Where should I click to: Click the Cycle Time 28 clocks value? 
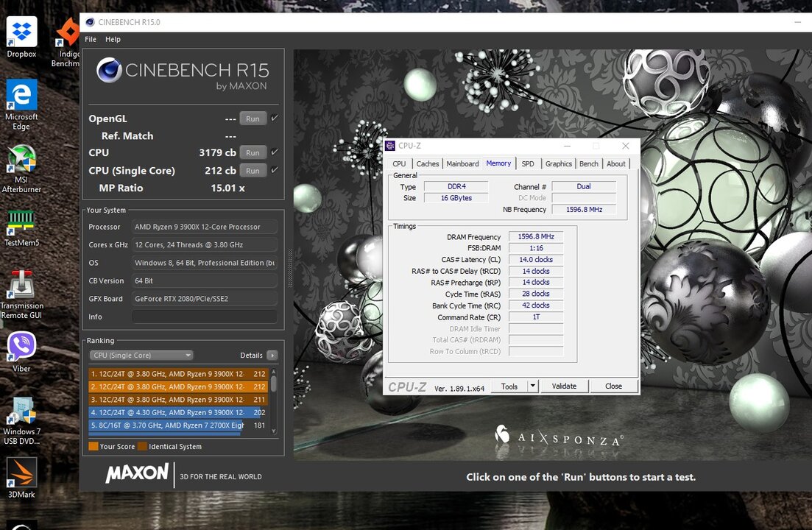536,294
